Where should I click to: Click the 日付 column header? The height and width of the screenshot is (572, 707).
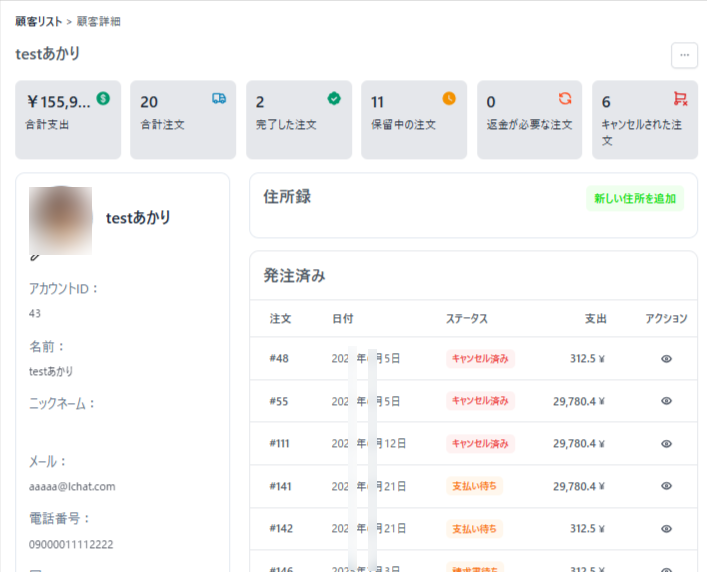point(342,319)
